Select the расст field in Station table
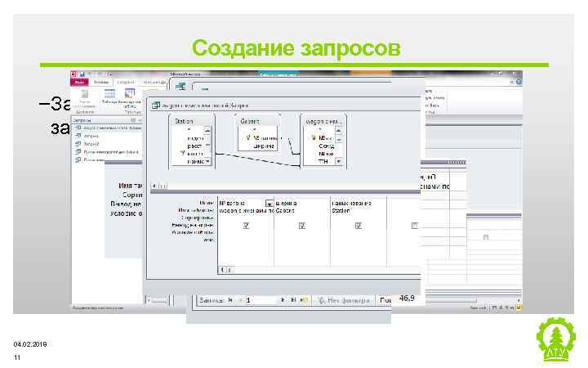The width and height of the screenshot is (588, 368). pyautogui.click(x=194, y=146)
